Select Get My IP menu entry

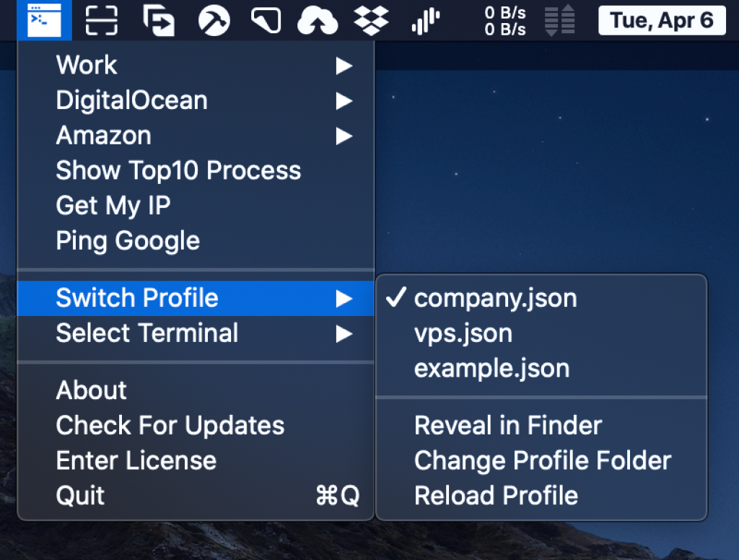pyautogui.click(x=113, y=206)
